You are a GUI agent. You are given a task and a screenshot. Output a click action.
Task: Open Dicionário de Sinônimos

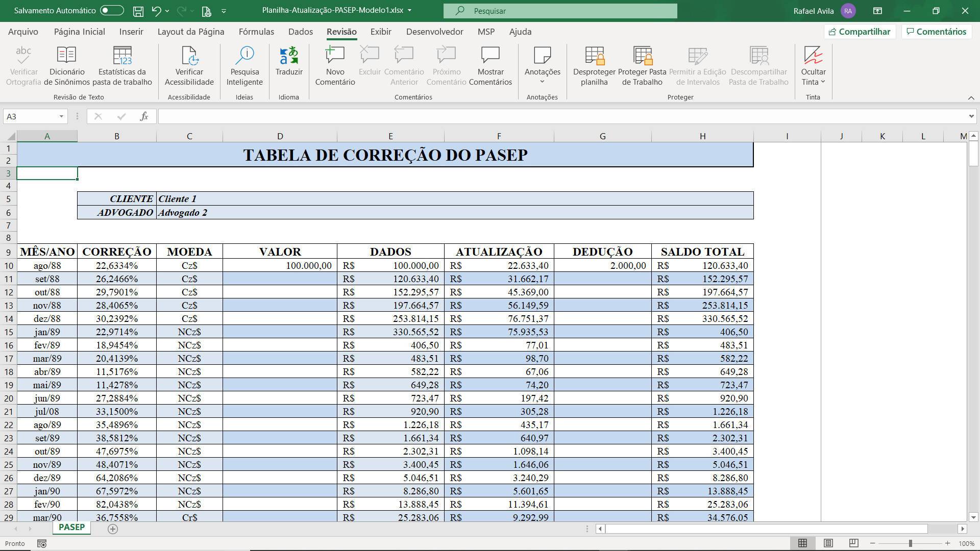click(67, 66)
